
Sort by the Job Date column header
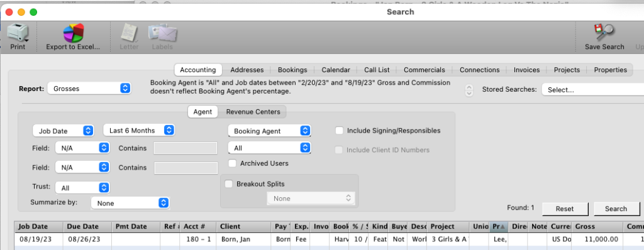click(38, 226)
